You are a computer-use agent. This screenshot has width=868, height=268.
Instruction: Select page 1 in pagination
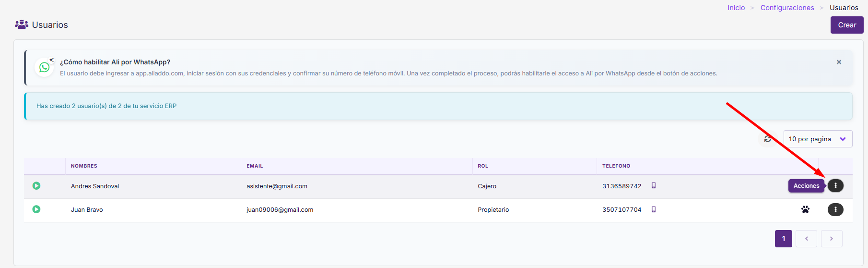point(784,239)
